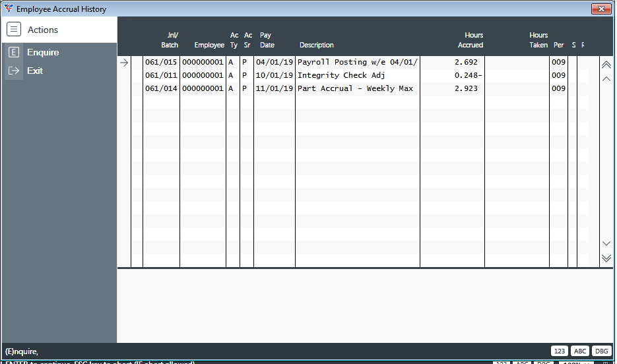Click the Description column header
This screenshot has width=617, height=364.
tap(316, 45)
